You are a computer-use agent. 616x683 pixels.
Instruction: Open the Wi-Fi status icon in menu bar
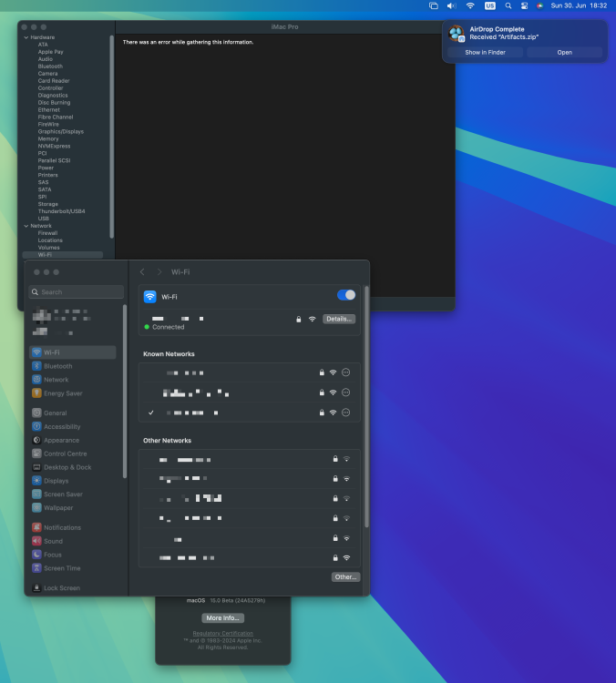pyautogui.click(x=470, y=5)
